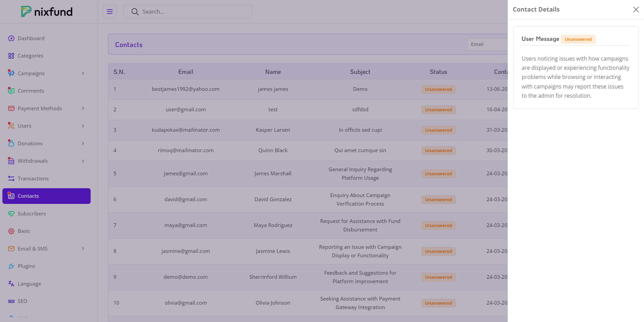Click the Categories grid icon

click(11, 56)
